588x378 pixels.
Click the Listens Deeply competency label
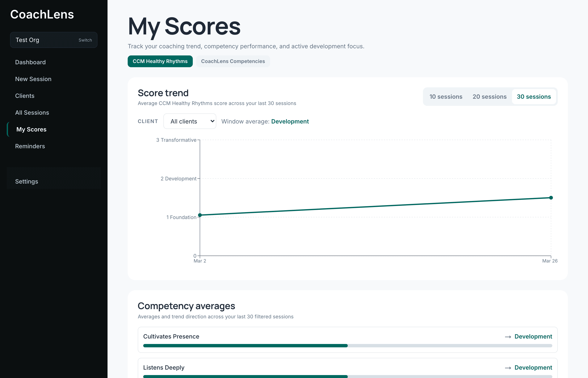pos(164,367)
